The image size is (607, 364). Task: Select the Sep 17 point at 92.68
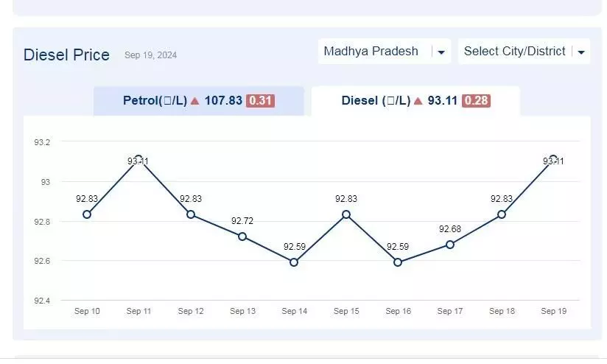click(x=450, y=245)
